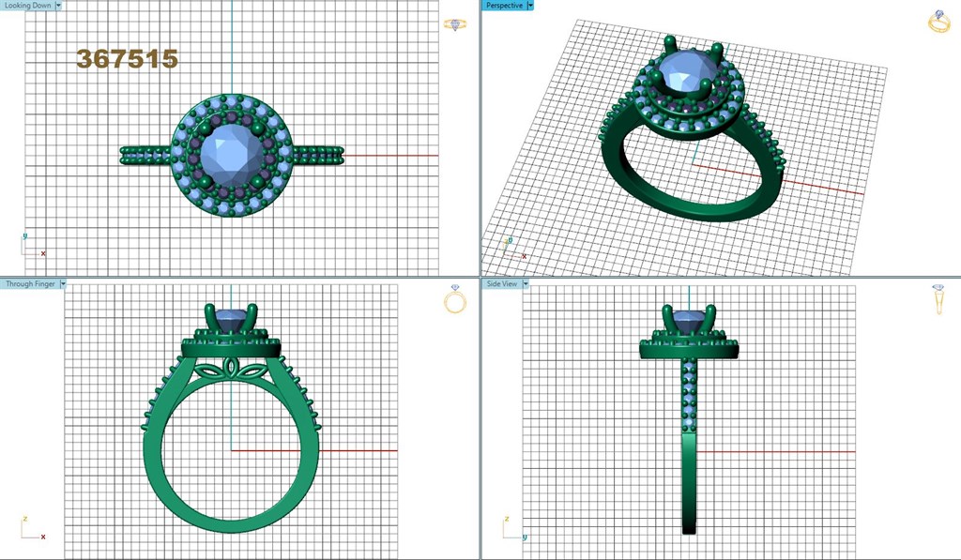961x560 pixels.
Task: Click the Perspective viewport label
Action: click(504, 5)
